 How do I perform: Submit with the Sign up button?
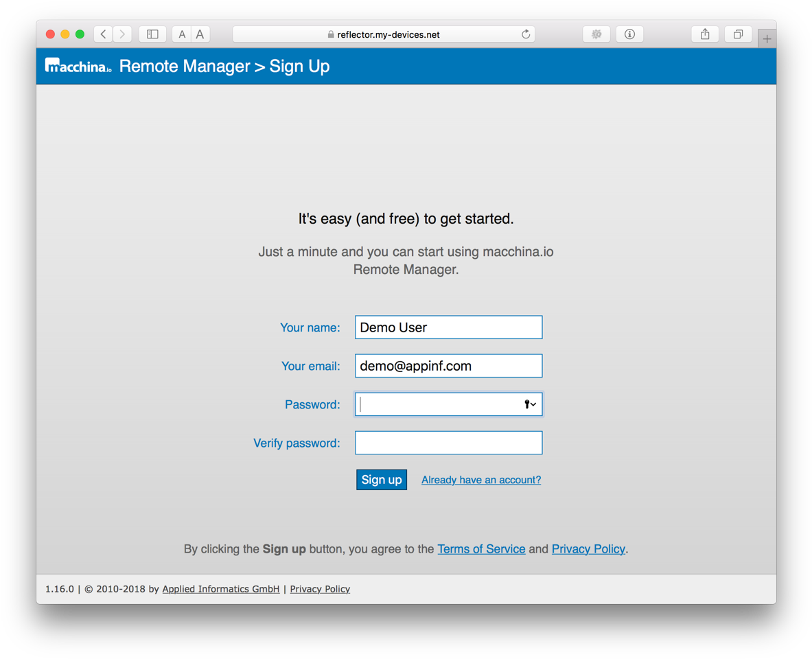(x=382, y=480)
